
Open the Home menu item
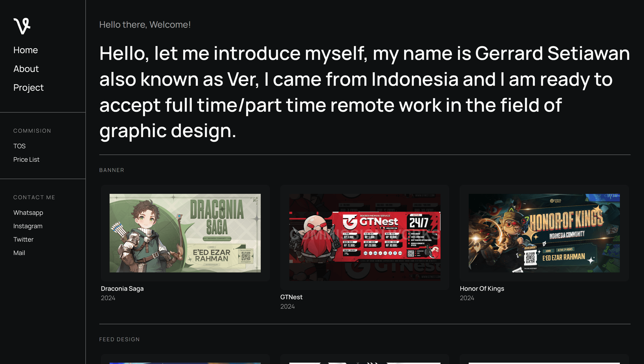tap(25, 50)
